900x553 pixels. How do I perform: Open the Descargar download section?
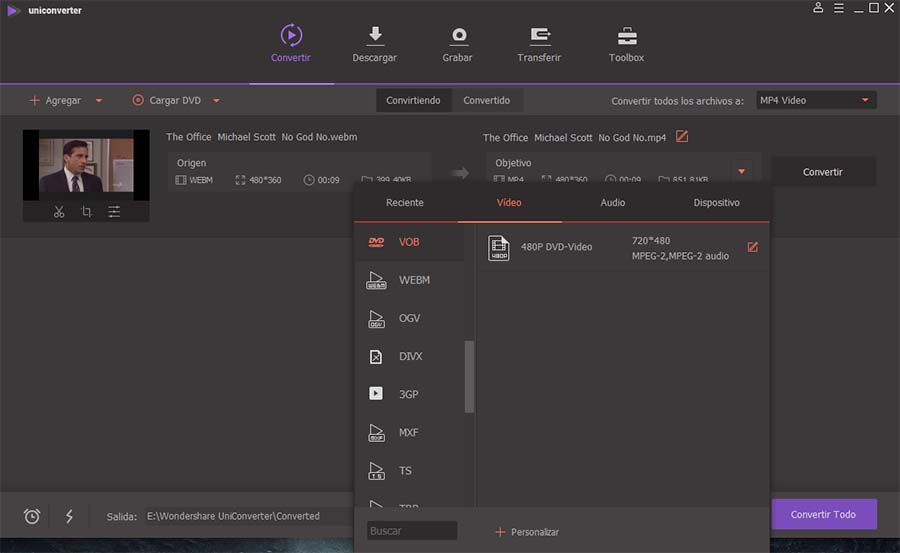(374, 44)
